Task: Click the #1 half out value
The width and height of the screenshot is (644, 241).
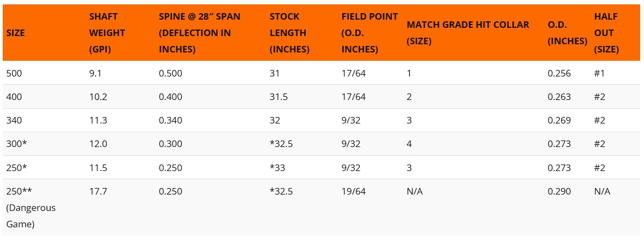Action: coord(600,73)
